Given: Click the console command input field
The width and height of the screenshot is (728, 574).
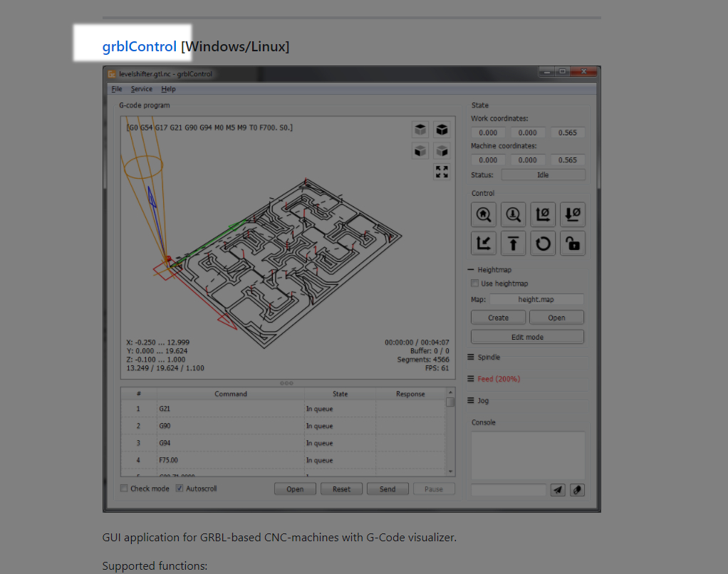Looking at the screenshot, I should click(509, 489).
